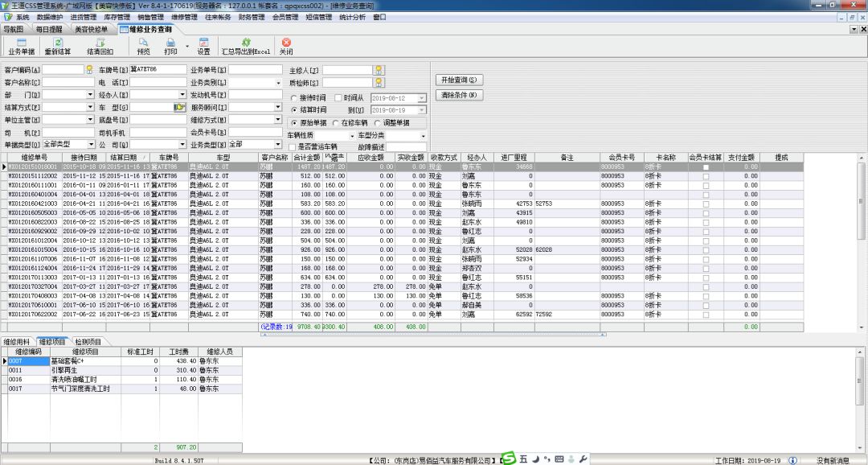
Task: Enable the 时间从 checkbox
Action: pos(338,97)
